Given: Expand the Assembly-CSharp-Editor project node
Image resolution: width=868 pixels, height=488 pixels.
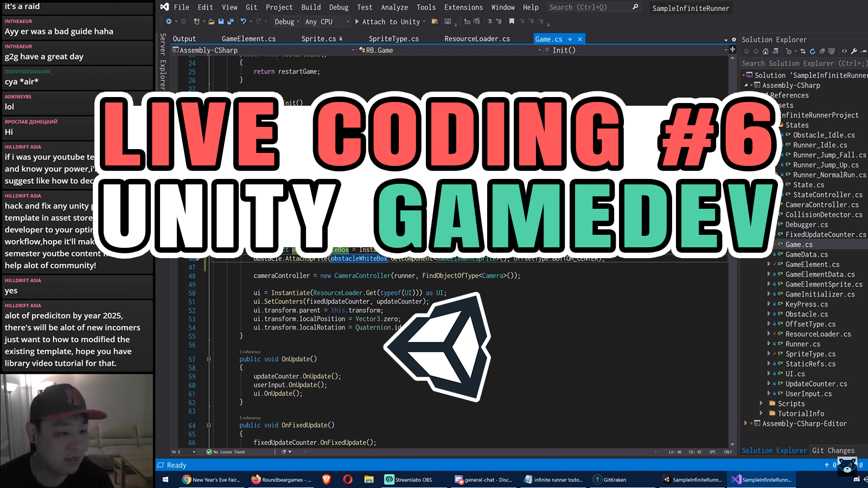Looking at the screenshot, I should [746, 423].
